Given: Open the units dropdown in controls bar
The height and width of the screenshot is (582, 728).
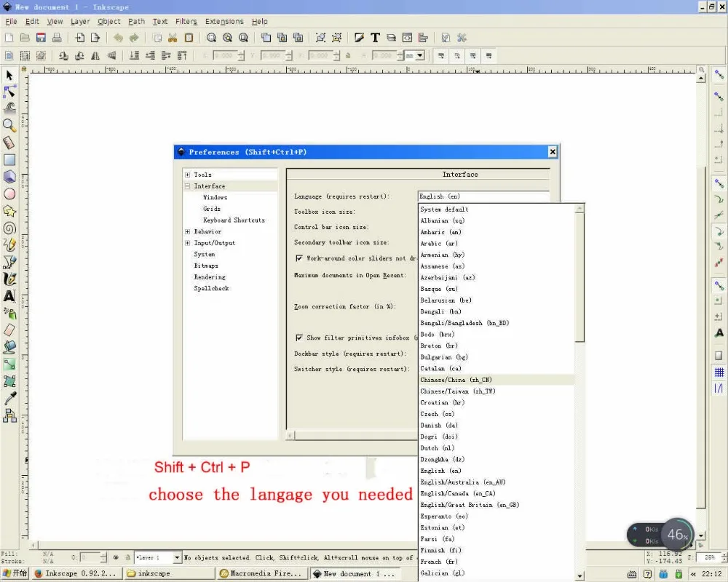Looking at the screenshot, I should (415, 56).
